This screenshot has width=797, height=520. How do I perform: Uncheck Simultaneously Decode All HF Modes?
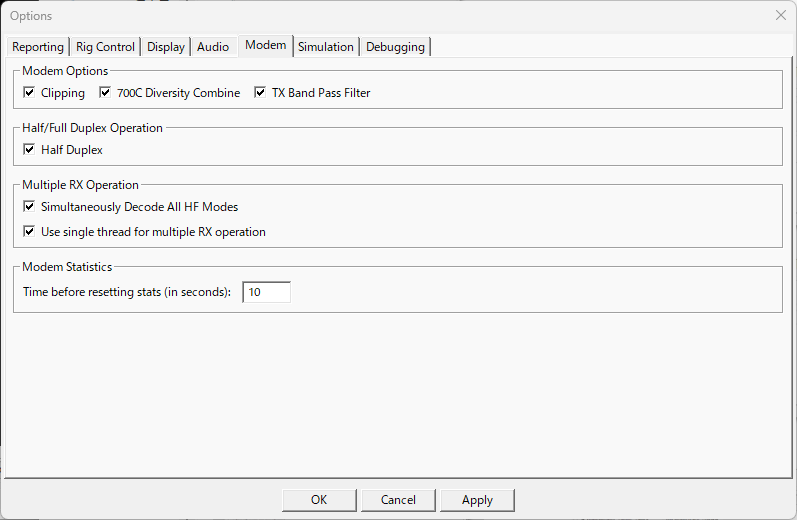pos(29,206)
